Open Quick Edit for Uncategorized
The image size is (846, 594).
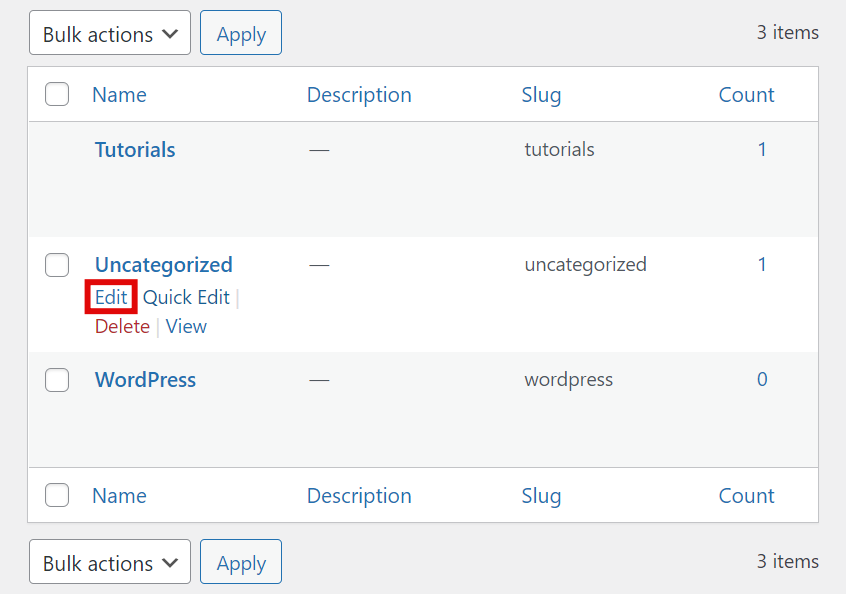(x=186, y=297)
